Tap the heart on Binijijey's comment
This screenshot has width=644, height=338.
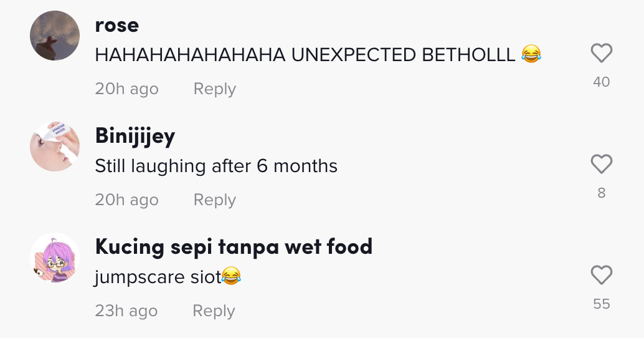pyautogui.click(x=601, y=165)
